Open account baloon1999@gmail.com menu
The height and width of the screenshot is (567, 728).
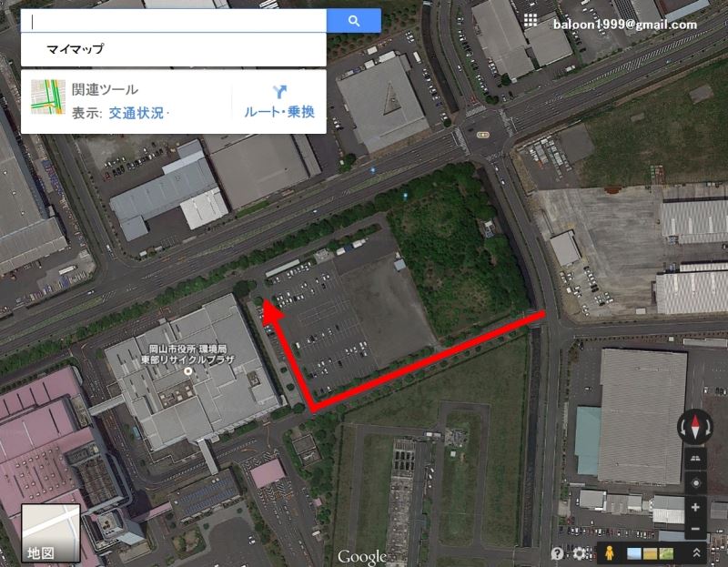click(x=625, y=25)
